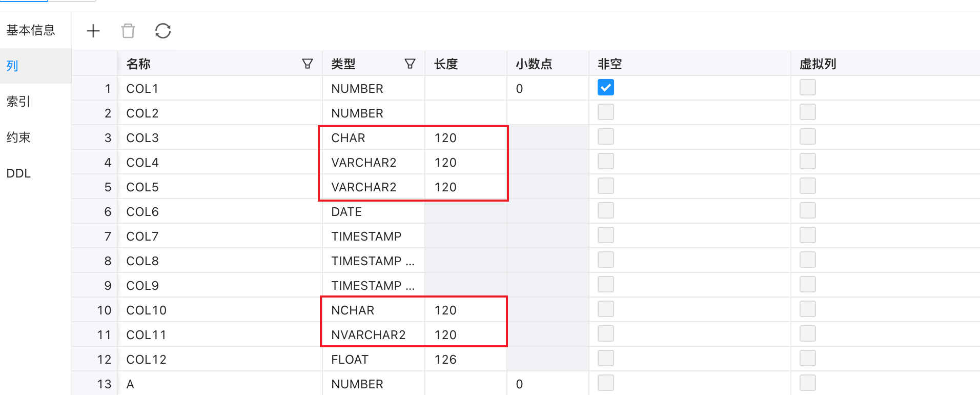Refresh the column list

[162, 31]
